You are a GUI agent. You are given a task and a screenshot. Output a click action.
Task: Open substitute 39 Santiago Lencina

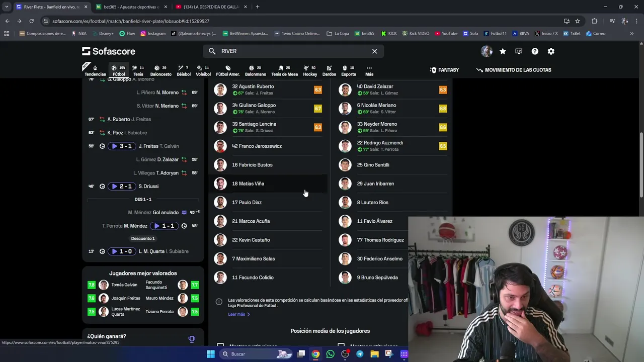coord(268,127)
